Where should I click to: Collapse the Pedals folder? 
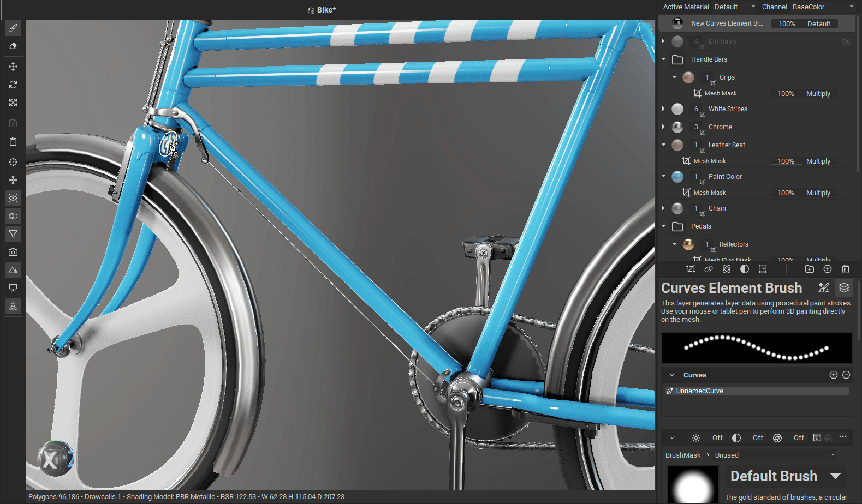coord(663,226)
